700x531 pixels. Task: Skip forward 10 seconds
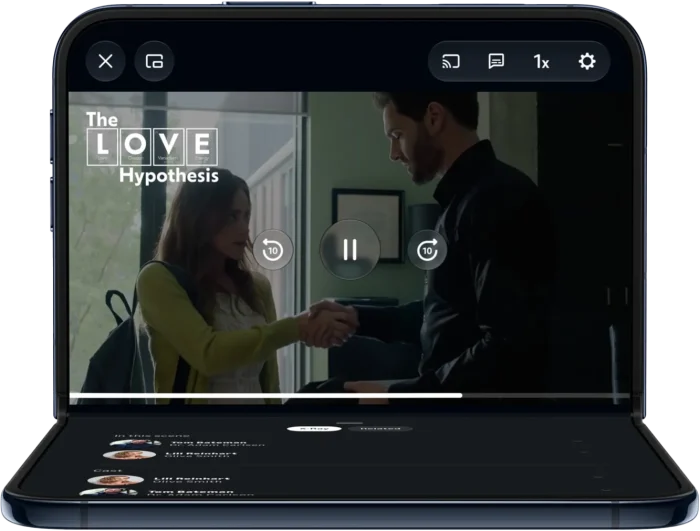click(427, 250)
